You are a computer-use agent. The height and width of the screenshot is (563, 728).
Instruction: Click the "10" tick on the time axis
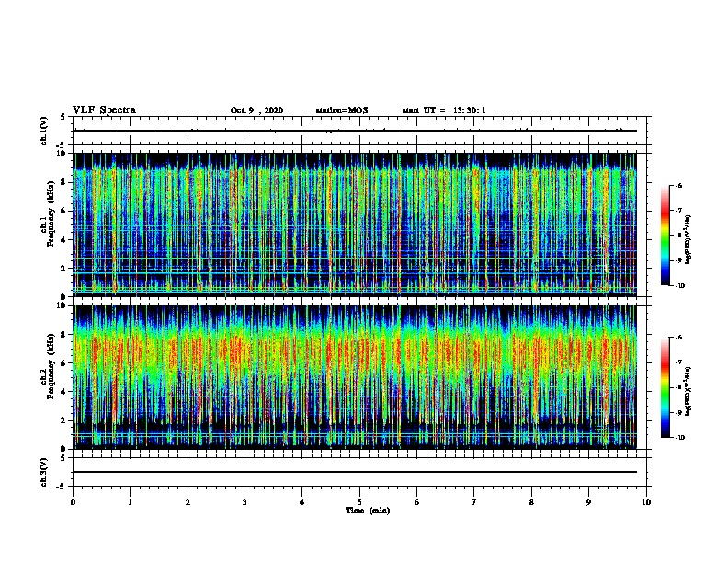click(646, 502)
